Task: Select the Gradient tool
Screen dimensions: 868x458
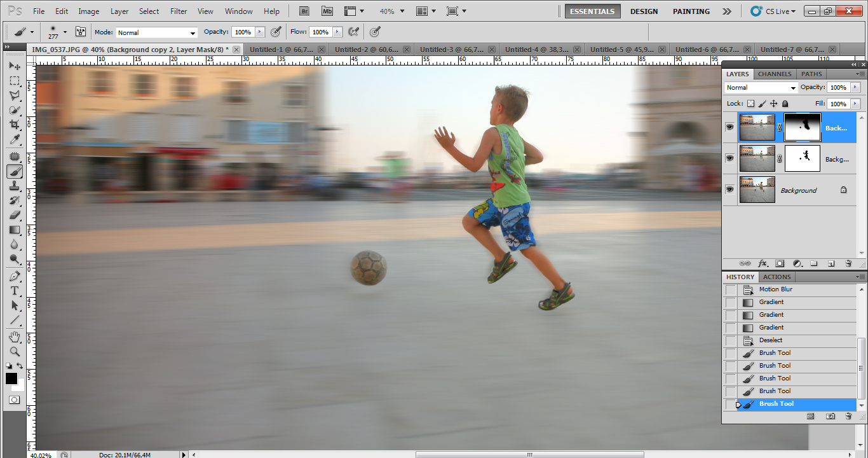Action: point(14,230)
